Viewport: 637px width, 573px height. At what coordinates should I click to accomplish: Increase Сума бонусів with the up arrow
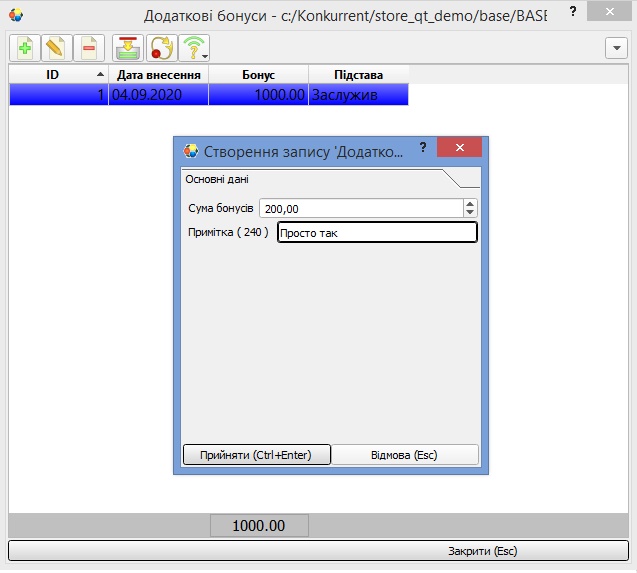click(470, 203)
